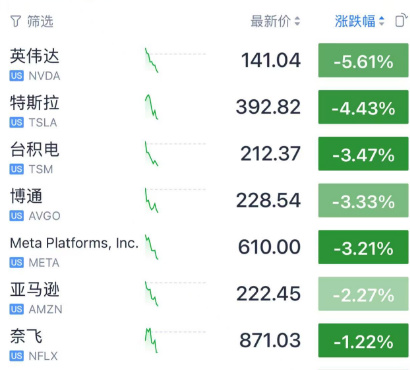The image size is (410, 370).
Task: Sort by 最新价 column arrows
Action: 297,21
